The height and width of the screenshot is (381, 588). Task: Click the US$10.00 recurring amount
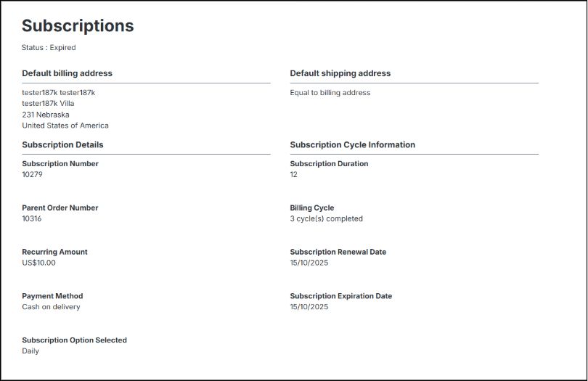coord(38,263)
